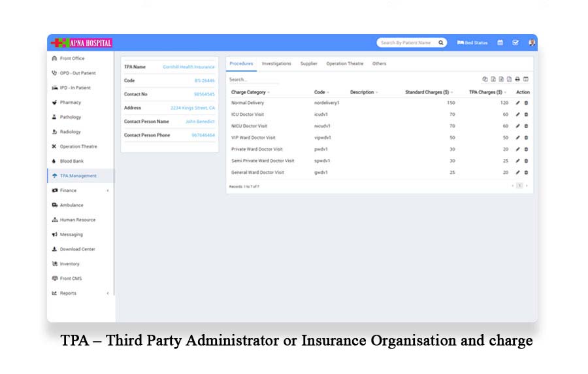Screen dimensions: 588x374
Task: Edit the NICU Doctor Visit charge
Action: point(517,126)
